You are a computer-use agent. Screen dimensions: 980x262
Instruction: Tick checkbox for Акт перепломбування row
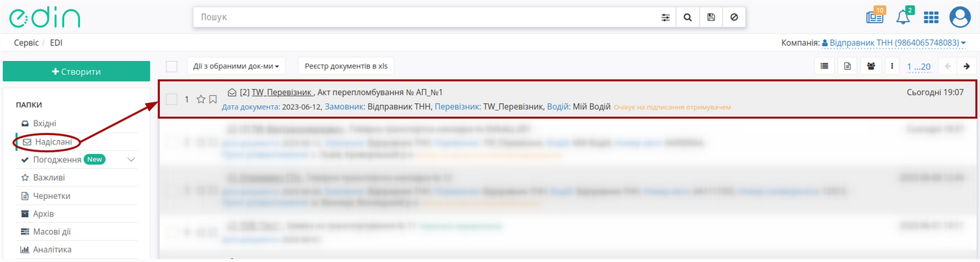coord(171,99)
